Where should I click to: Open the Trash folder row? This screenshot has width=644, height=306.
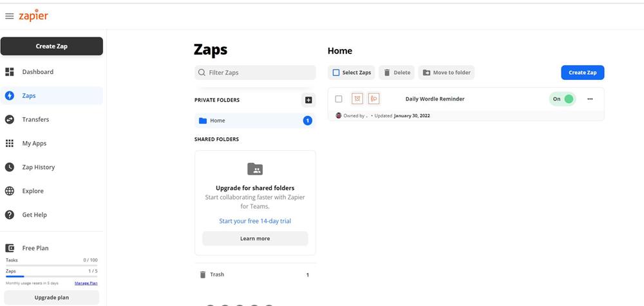[255, 275]
